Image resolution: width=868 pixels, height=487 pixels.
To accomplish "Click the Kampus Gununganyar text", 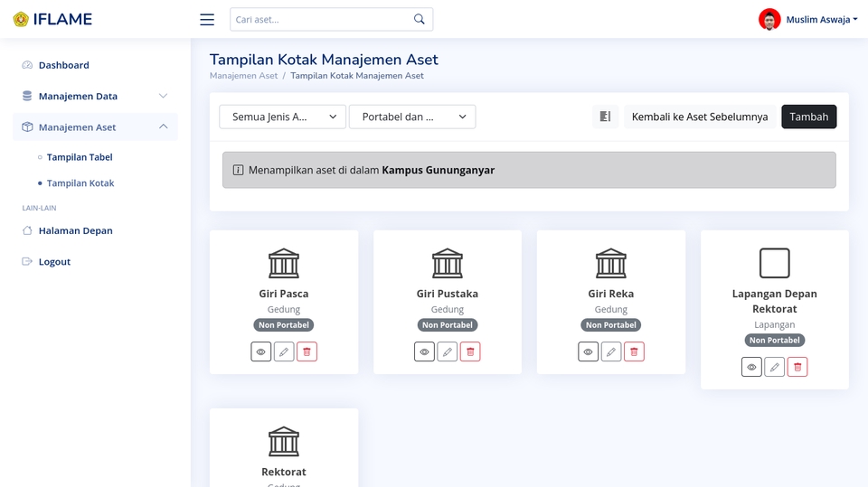I will click(439, 170).
